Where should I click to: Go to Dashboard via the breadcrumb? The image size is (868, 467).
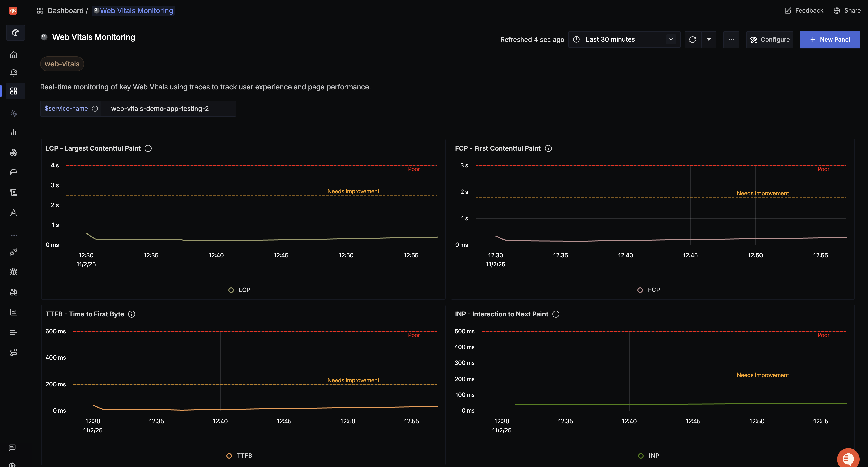click(65, 11)
